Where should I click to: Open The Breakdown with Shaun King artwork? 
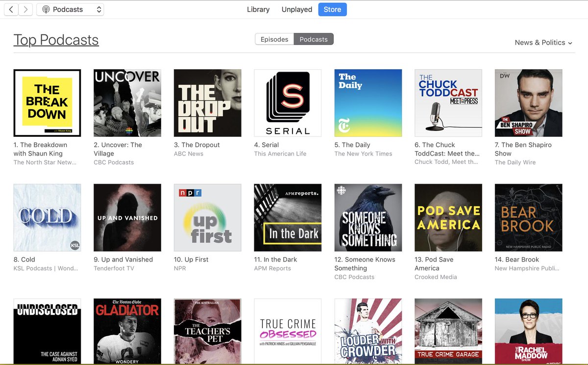(x=48, y=103)
